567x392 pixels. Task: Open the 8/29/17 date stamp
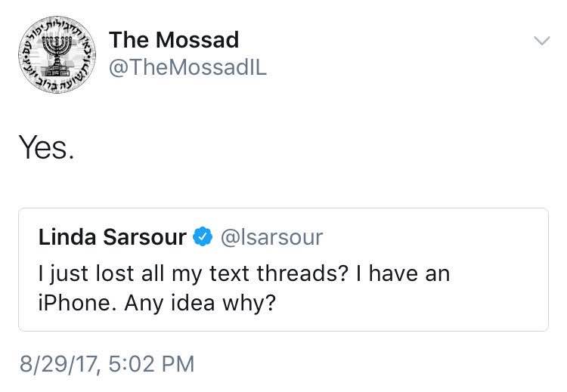coord(58,363)
